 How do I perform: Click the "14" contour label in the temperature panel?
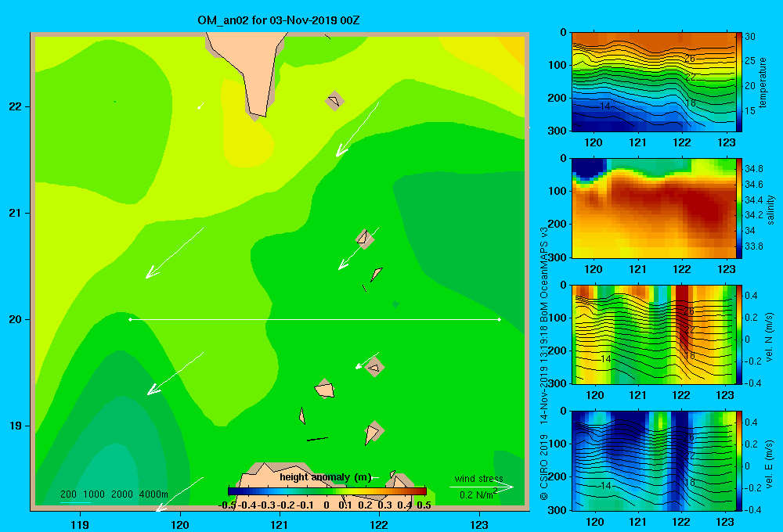[x=604, y=106]
